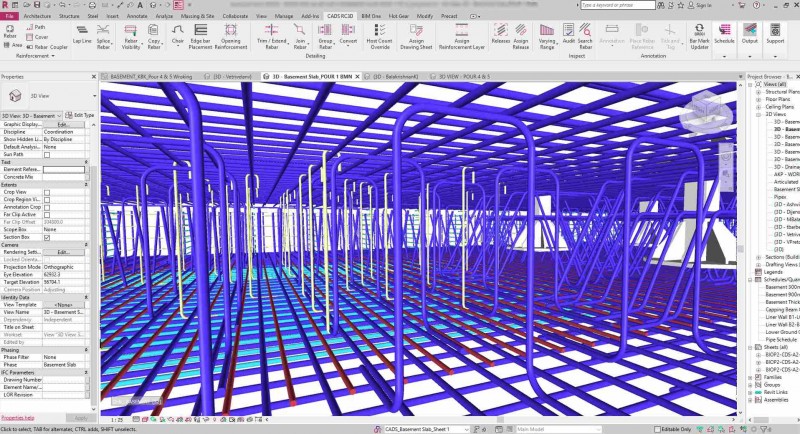Open the Varying Range tool
800x434 pixels.
coord(547,36)
